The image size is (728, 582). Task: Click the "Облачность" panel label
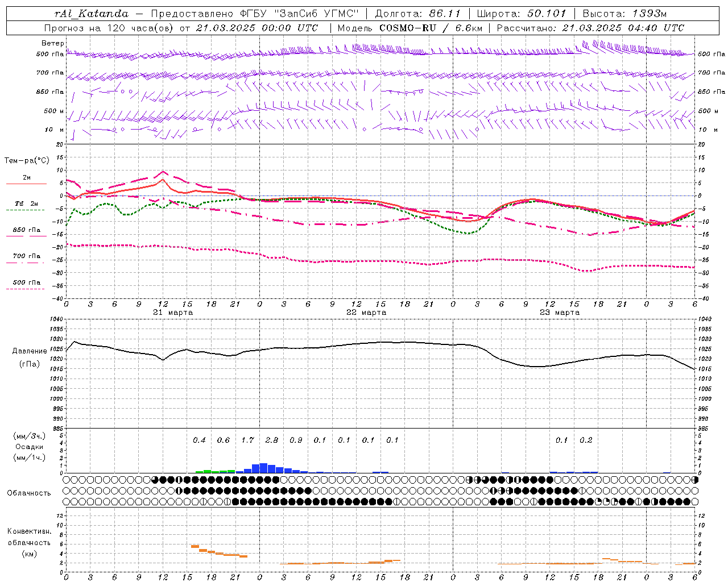click(x=29, y=493)
